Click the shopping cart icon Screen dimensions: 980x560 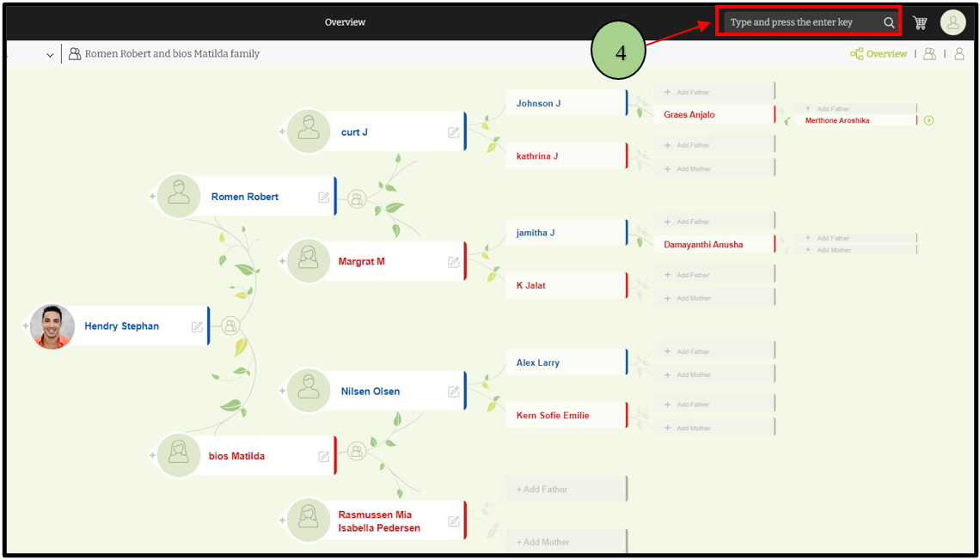pos(920,23)
